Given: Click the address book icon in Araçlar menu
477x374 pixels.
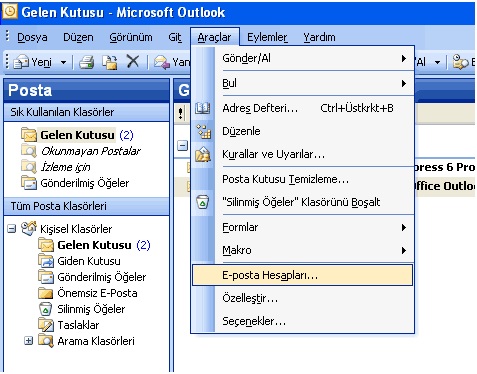Looking at the screenshot, I should tap(203, 108).
